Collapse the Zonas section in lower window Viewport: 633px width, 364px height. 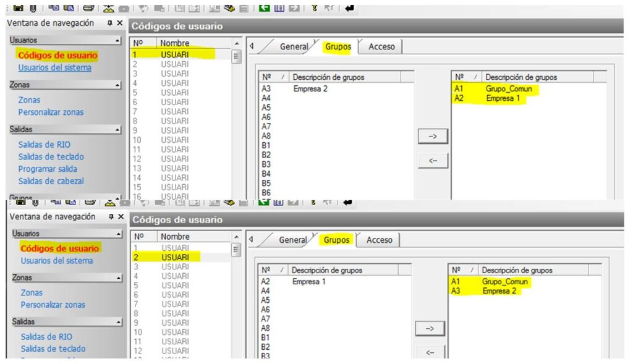(119, 278)
